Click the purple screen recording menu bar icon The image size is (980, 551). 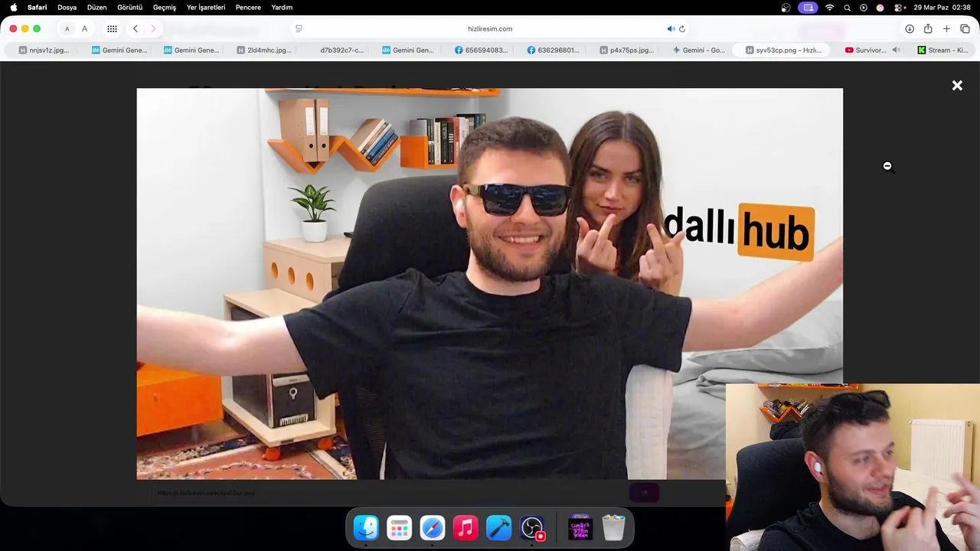pos(807,8)
